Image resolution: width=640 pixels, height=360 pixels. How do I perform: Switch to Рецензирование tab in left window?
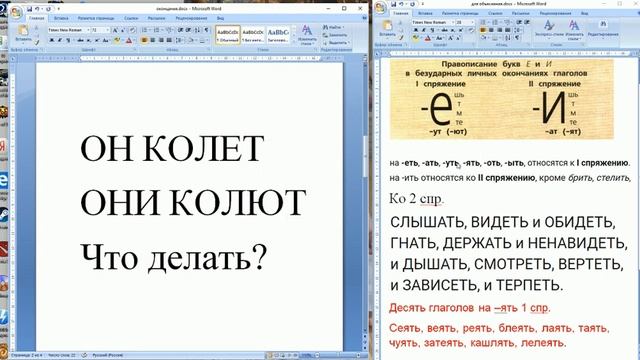[191, 18]
